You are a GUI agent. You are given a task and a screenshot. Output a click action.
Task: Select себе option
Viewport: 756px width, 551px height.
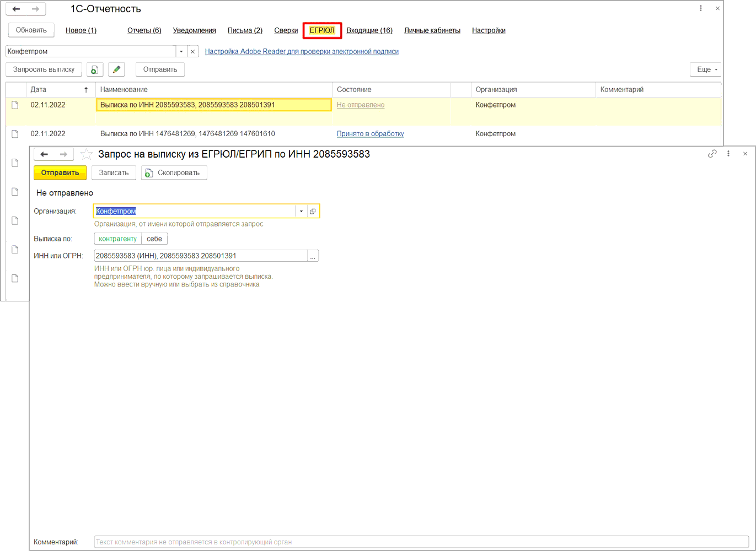(x=154, y=239)
